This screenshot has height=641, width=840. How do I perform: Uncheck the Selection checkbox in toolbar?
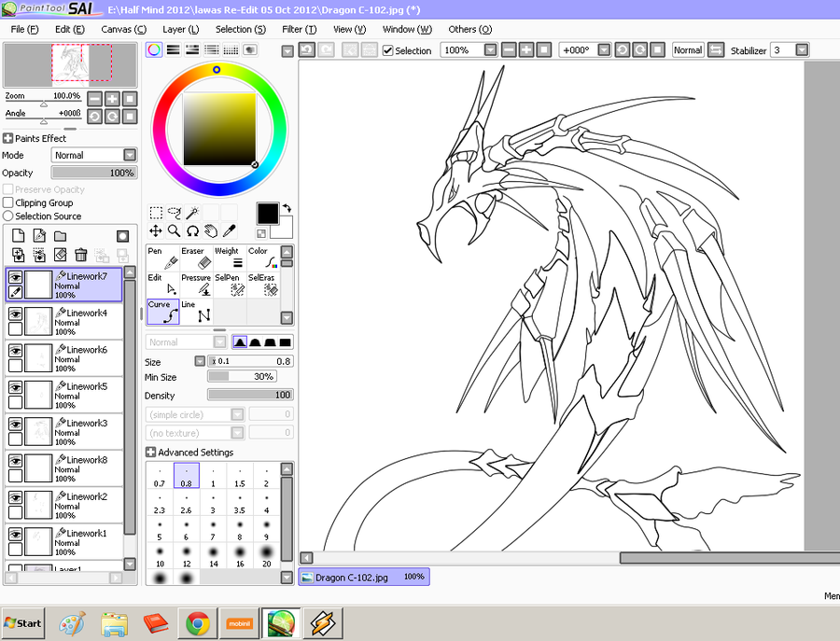coord(388,50)
